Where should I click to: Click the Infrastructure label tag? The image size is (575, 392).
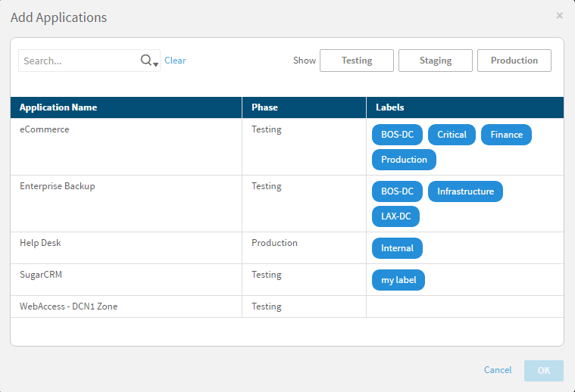click(x=465, y=191)
